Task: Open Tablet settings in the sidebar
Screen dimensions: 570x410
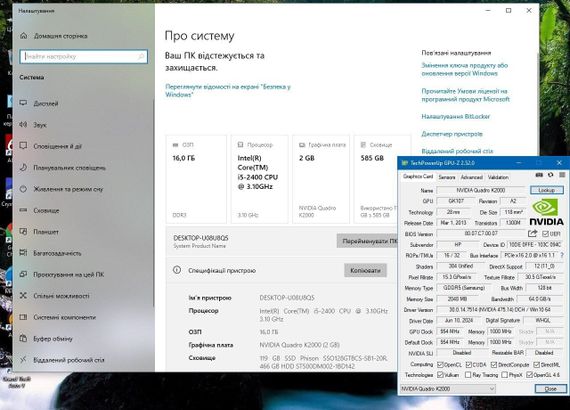Action: tap(39, 232)
